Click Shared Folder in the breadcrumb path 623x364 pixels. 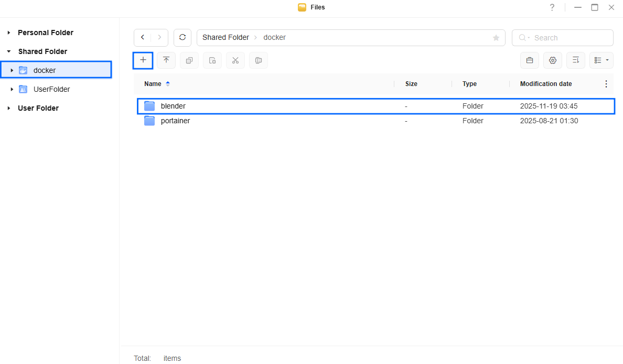(225, 38)
